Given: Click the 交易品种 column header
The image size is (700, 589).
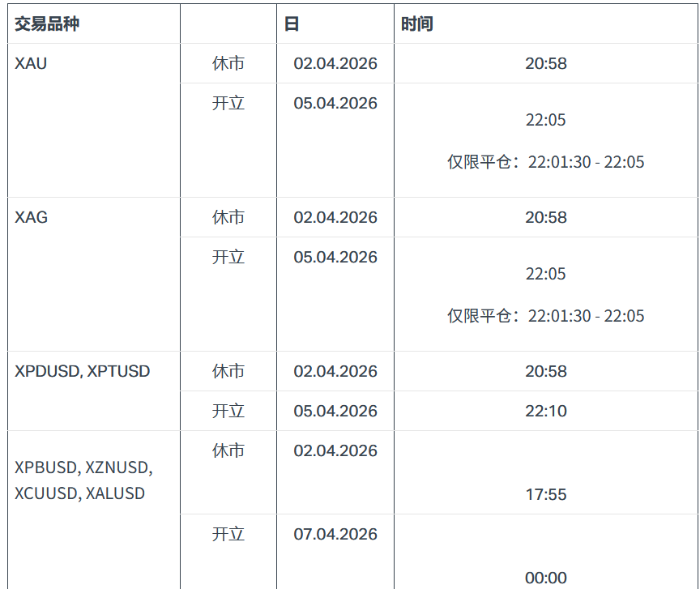Looking at the screenshot, I should [47, 24].
